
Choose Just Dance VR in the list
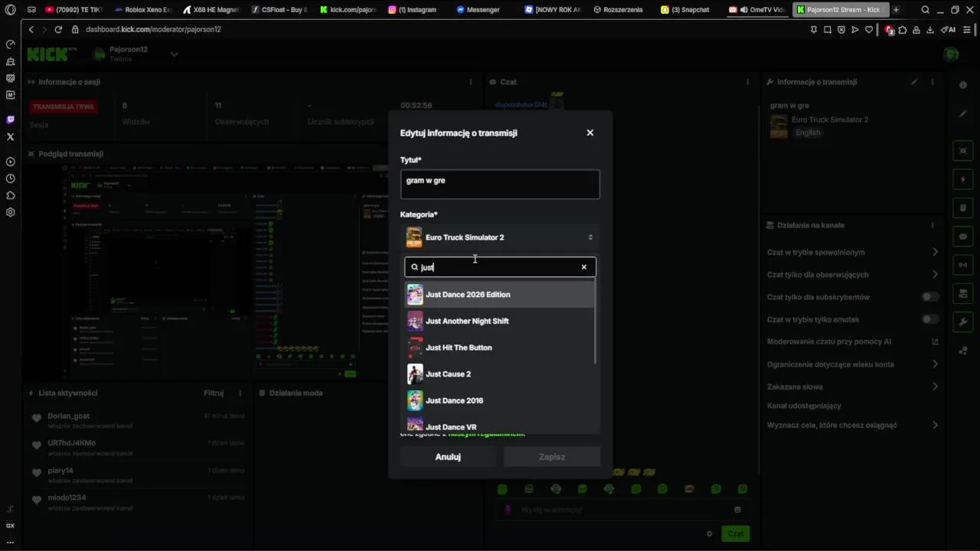[x=500, y=425]
